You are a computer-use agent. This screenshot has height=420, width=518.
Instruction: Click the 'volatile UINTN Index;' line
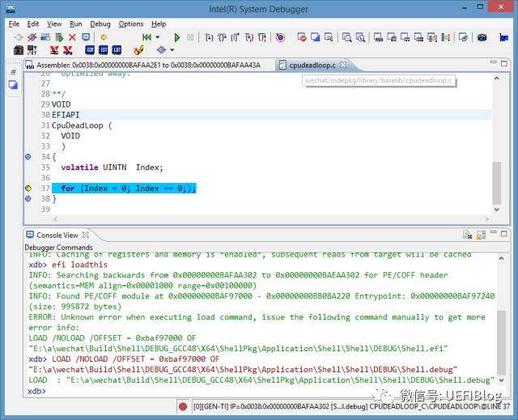click(x=112, y=168)
